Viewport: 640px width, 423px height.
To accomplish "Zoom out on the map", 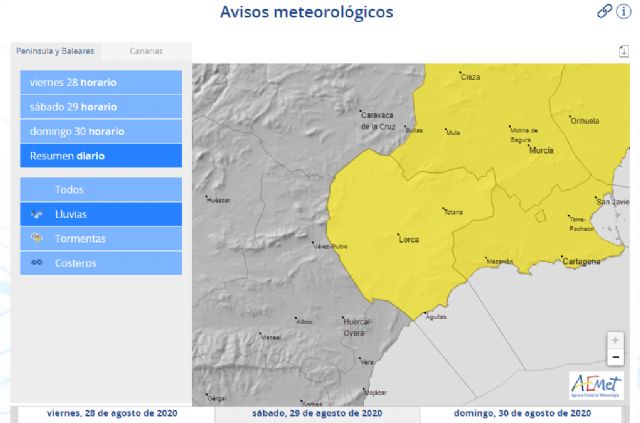I will 615,357.
